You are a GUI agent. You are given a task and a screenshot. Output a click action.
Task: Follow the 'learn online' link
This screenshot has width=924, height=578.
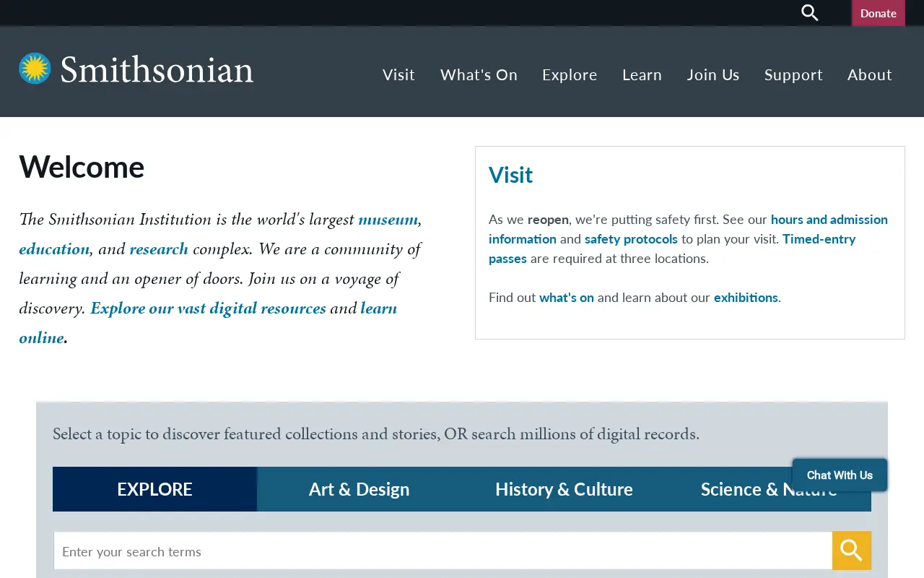click(379, 309)
